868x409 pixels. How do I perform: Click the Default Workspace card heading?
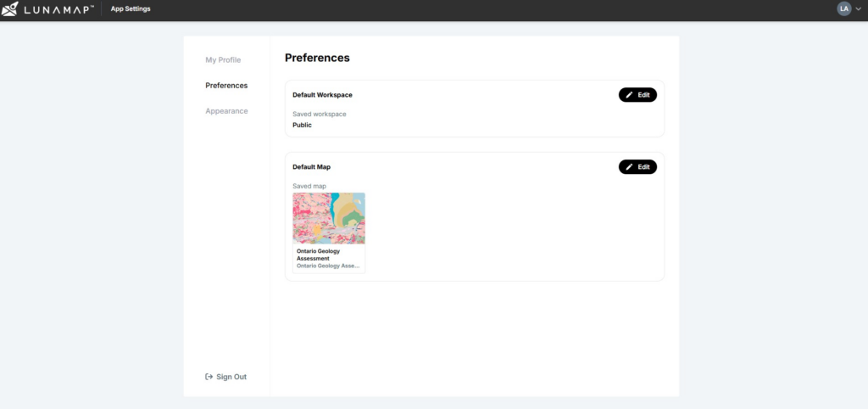(322, 95)
